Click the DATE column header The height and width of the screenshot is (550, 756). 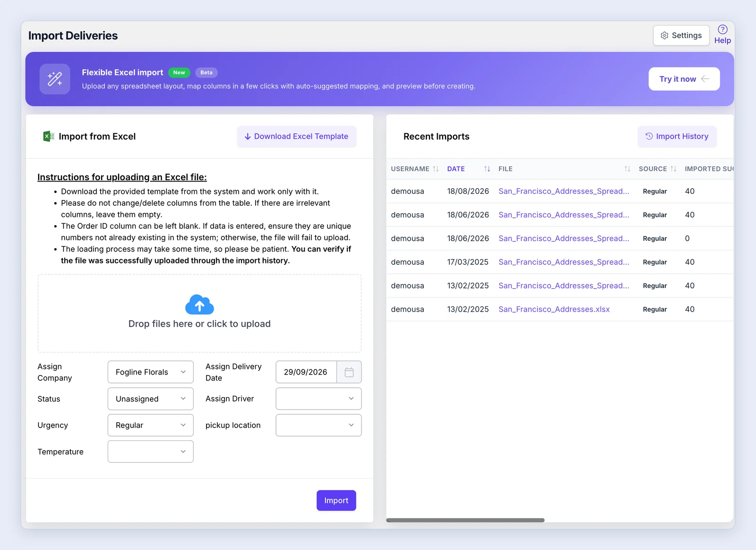456,169
